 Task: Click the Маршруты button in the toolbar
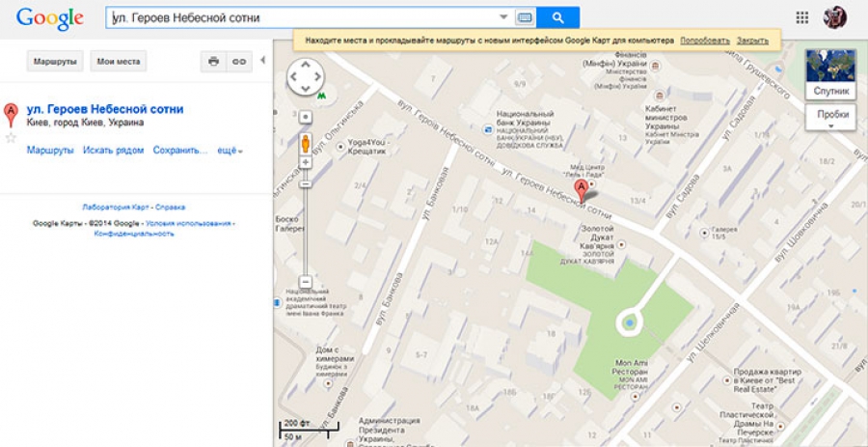(55, 62)
